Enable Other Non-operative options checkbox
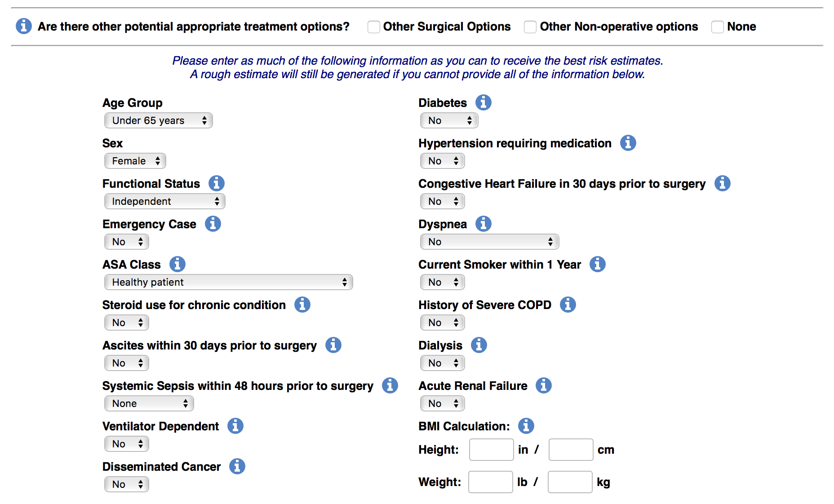834x504 pixels. click(530, 27)
